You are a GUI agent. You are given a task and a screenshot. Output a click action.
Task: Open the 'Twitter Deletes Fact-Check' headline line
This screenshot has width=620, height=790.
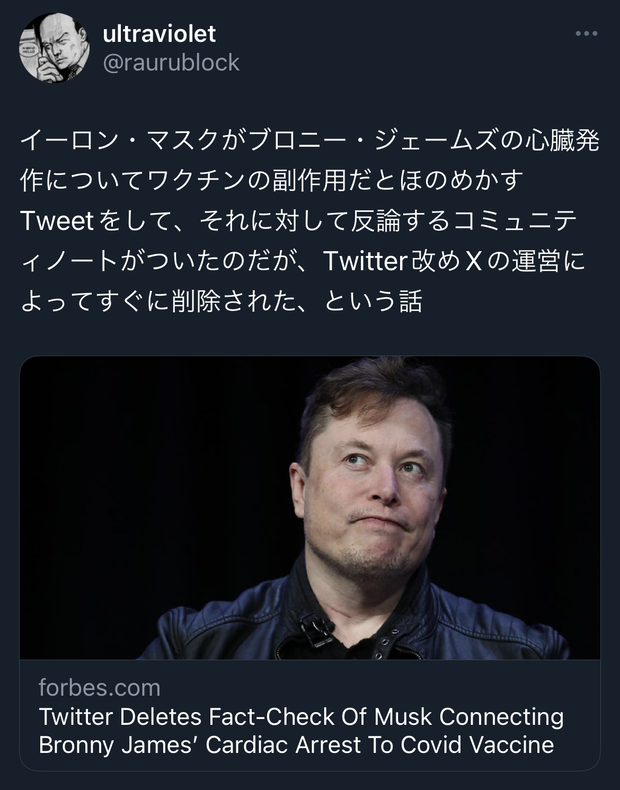click(300, 717)
